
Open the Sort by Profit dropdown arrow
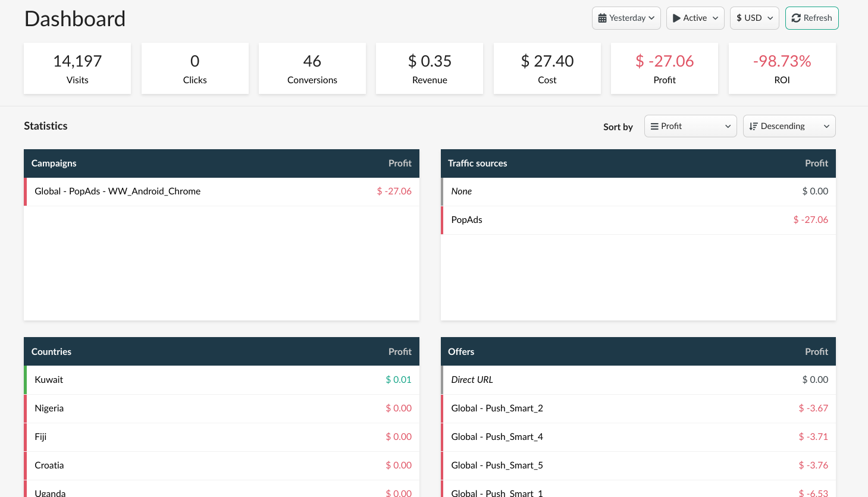click(728, 127)
